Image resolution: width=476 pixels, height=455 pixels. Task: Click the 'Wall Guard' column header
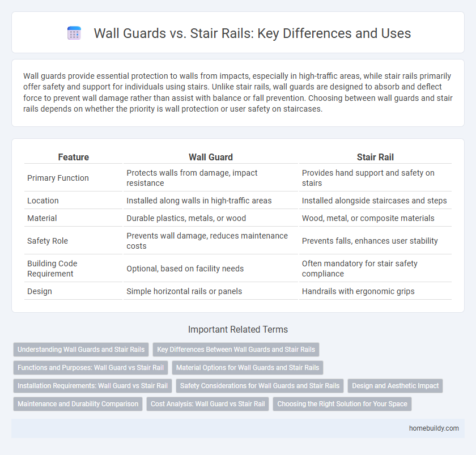tap(211, 157)
